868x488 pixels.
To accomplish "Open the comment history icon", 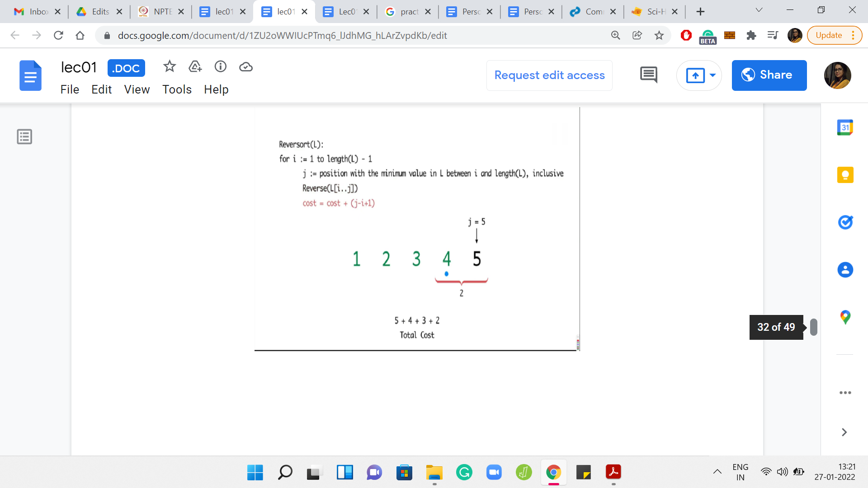I will coord(649,75).
